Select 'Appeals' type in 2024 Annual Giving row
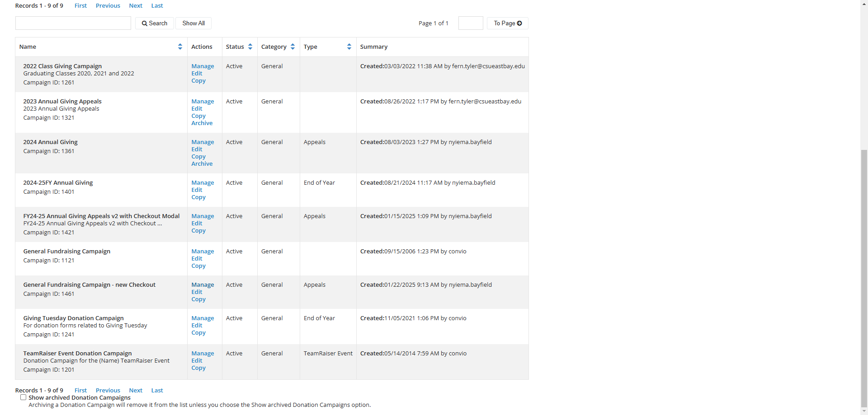This screenshot has height=415, width=868. click(x=315, y=142)
